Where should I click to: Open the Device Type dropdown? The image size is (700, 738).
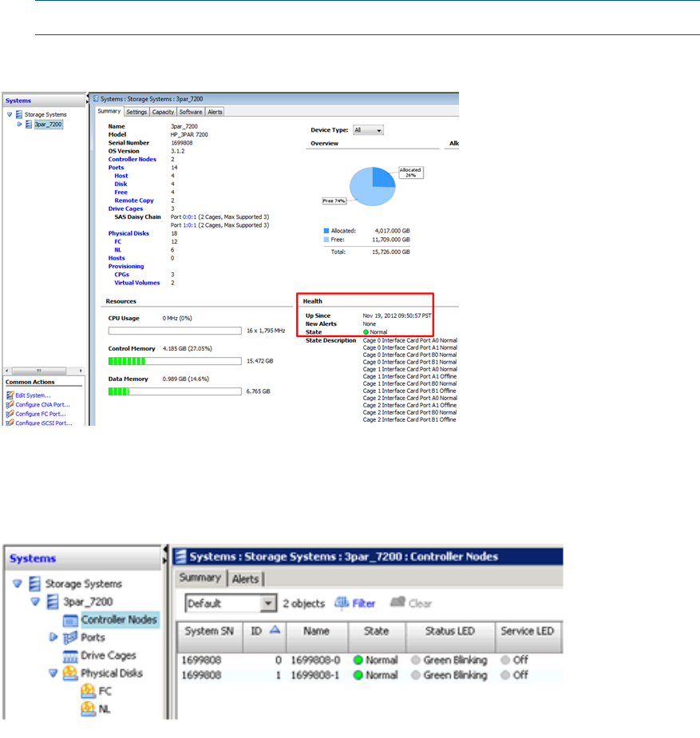(369, 129)
